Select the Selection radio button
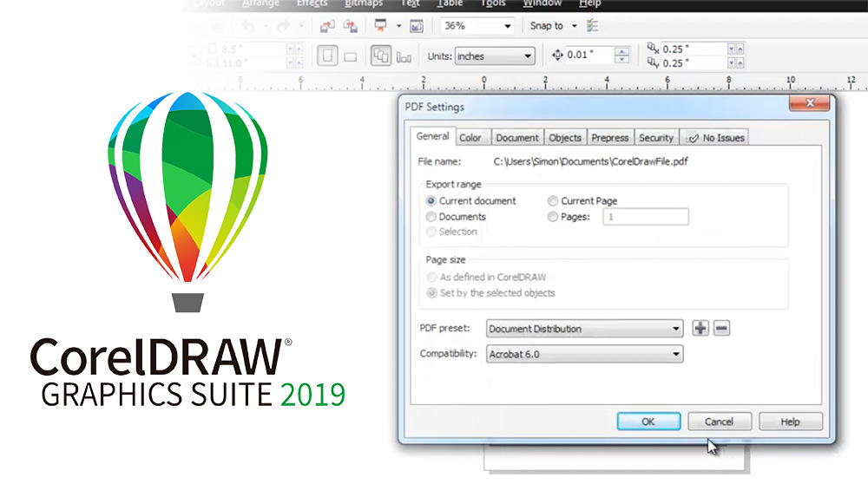The image size is (868, 497). tap(431, 232)
